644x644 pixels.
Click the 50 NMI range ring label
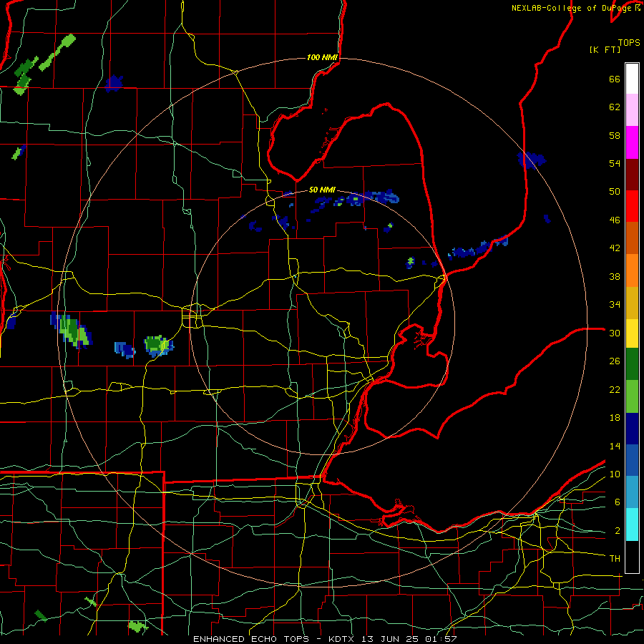pos(322,190)
